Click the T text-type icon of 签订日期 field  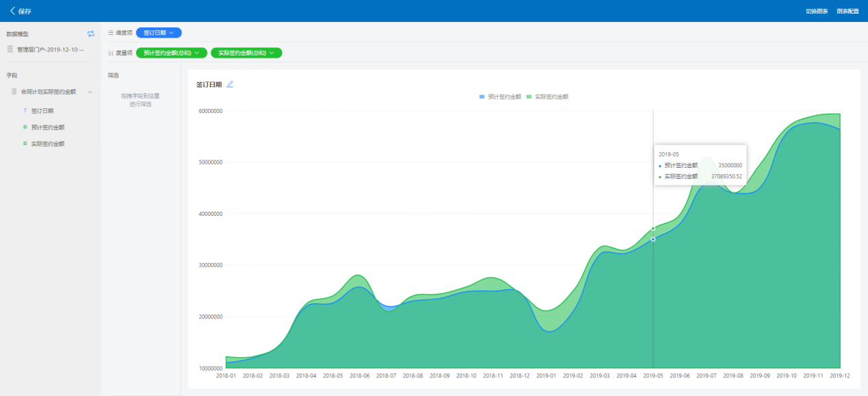[x=25, y=110]
